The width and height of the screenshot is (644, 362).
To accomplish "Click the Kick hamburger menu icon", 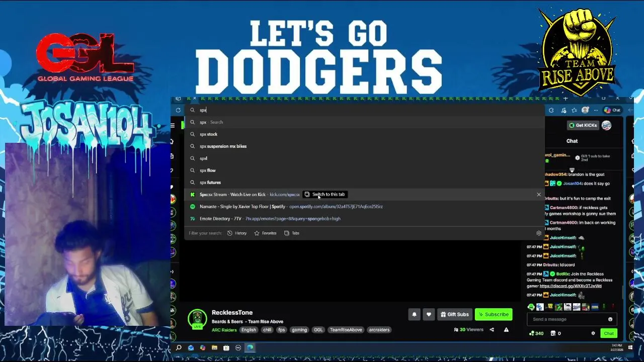I will pos(173,125).
